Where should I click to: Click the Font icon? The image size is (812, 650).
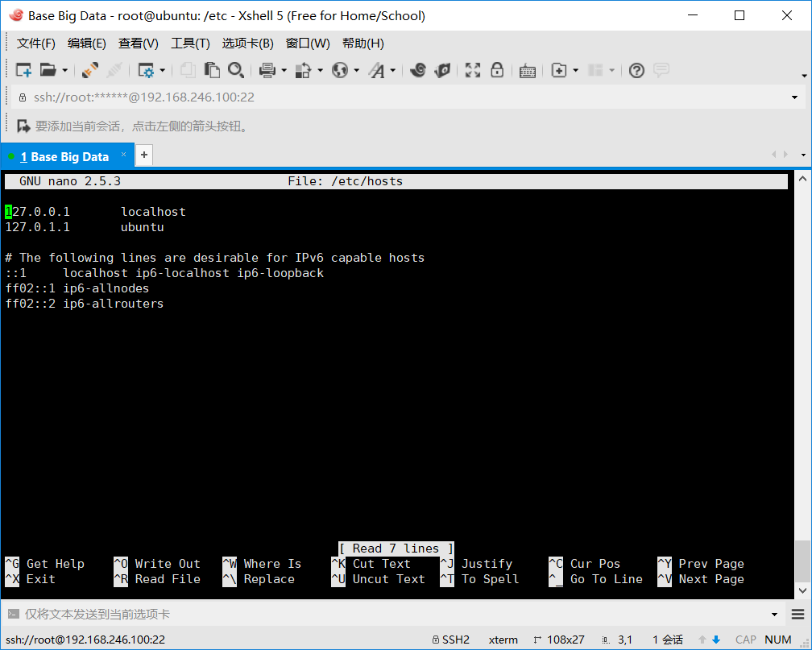click(376, 70)
